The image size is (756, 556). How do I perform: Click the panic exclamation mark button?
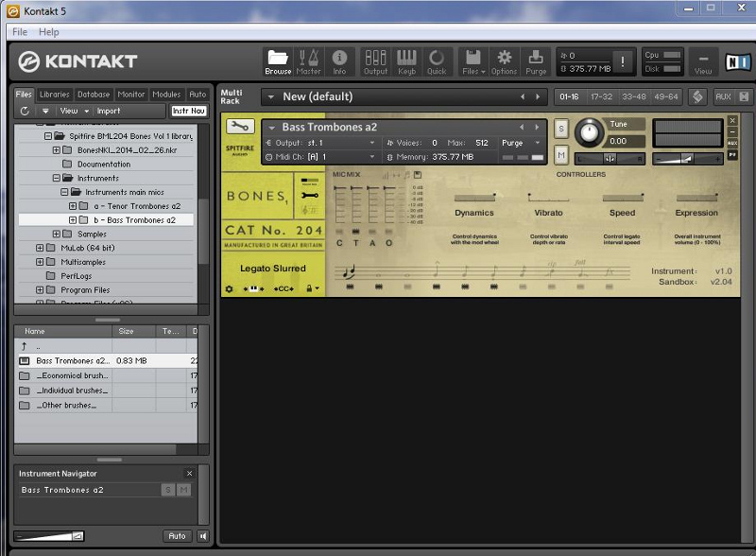pyautogui.click(x=623, y=61)
